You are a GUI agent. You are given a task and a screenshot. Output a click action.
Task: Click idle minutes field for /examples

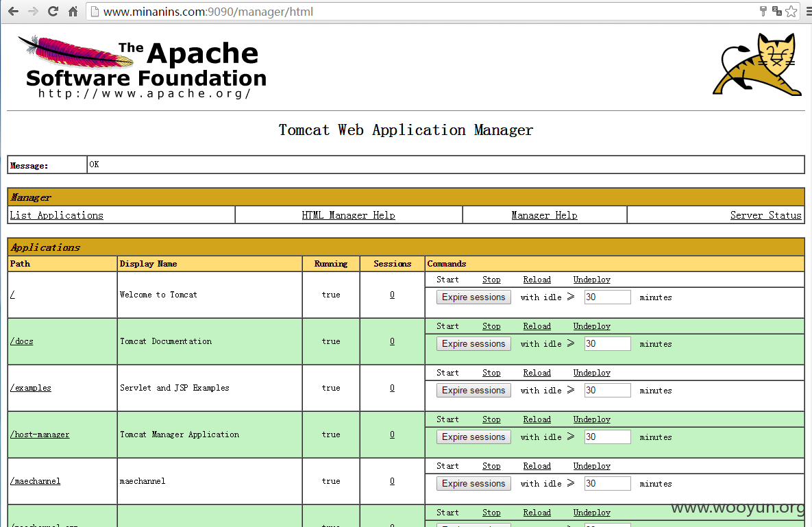coord(607,391)
